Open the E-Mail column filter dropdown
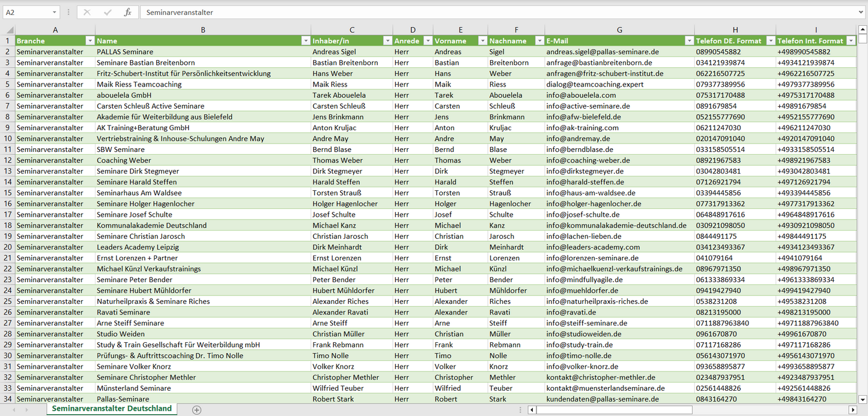The width and height of the screenshot is (868, 416). pos(689,41)
